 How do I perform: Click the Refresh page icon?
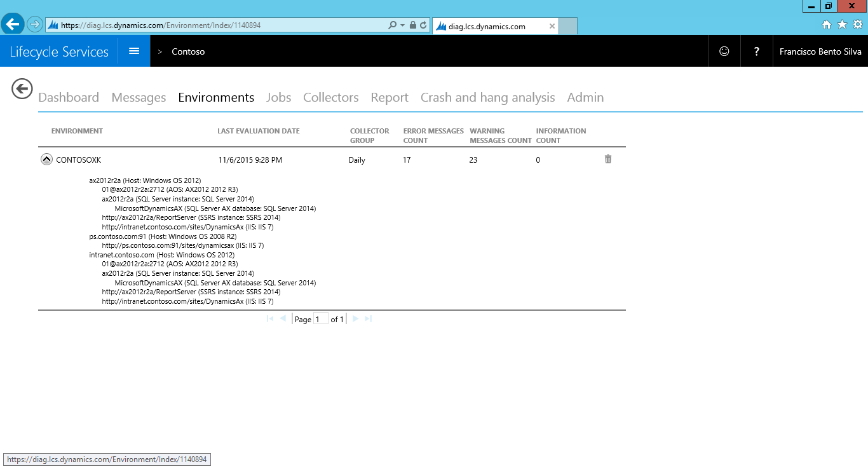coord(423,25)
